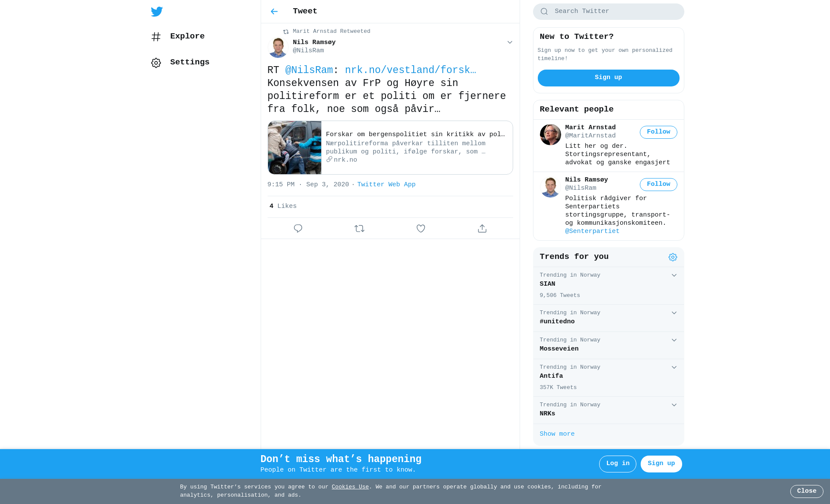The height and width of the screenshot is (504, 830).
Task: Expand options for the Mosseveien trend
Action: tap(674, 340)
